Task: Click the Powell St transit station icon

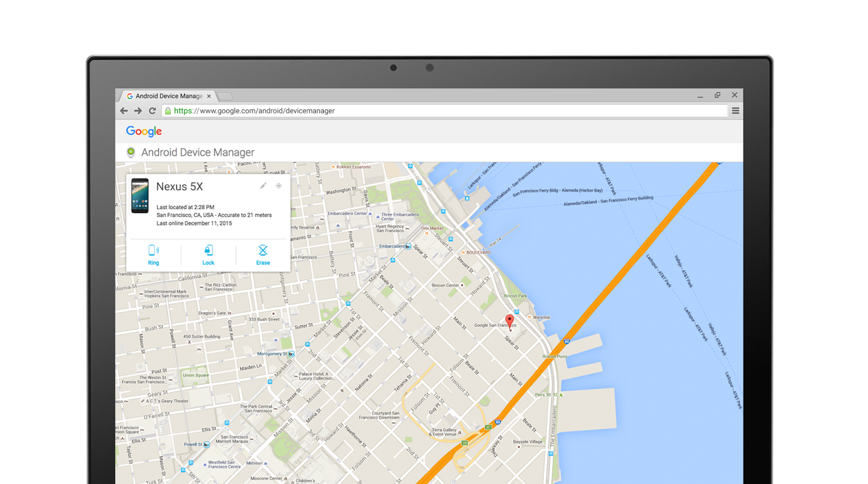Action: pos(206,444)
